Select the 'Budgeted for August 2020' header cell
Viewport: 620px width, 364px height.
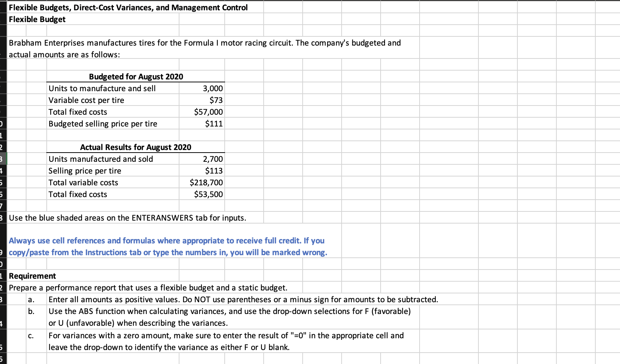tap(136, 76)
